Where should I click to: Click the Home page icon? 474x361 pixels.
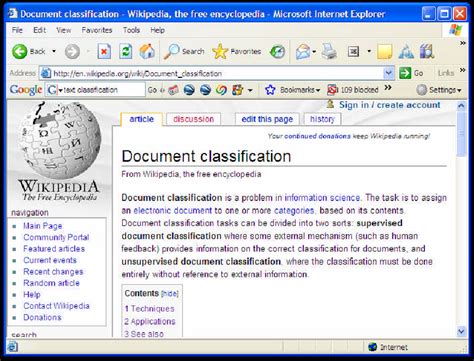147,51
